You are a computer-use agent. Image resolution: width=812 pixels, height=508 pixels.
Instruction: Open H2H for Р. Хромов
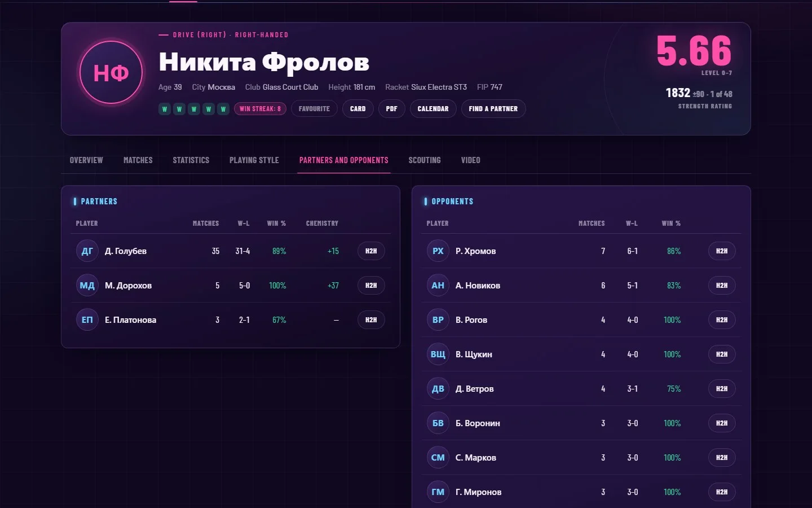tap(722, 251)
